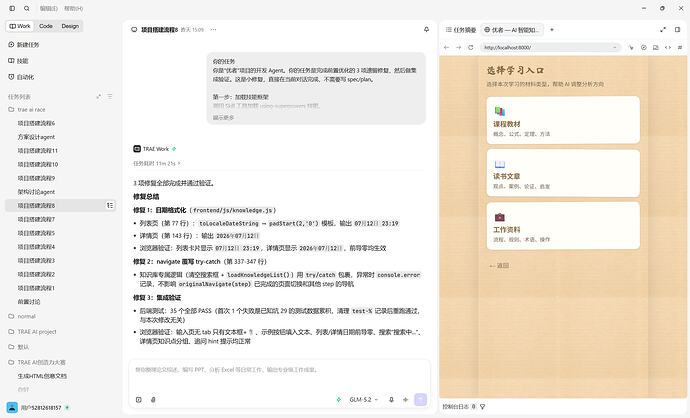Screen dimensions: 690x418
Task: Click the square tool icon in chat input corner
Action: click(x=139, y=400)
